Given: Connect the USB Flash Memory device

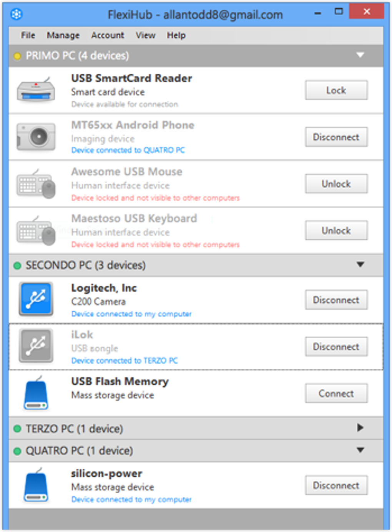Looking at the screenshot, I should click(336, 393).
